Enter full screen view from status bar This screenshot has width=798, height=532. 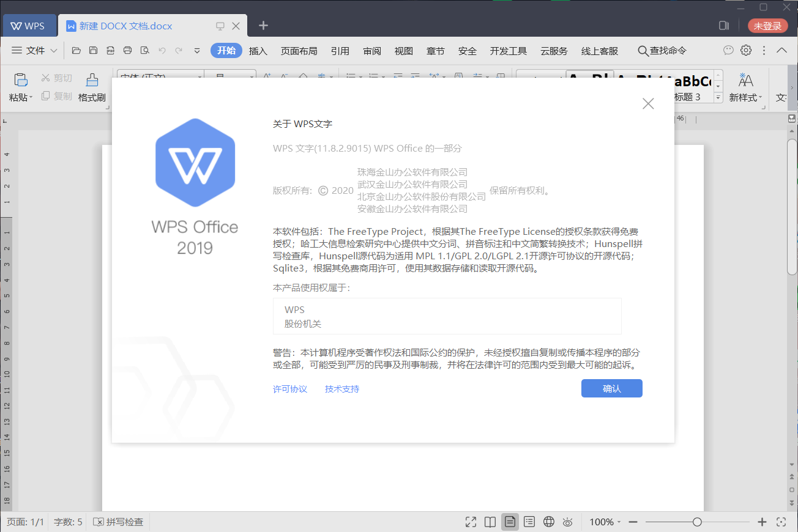point(471,522)
